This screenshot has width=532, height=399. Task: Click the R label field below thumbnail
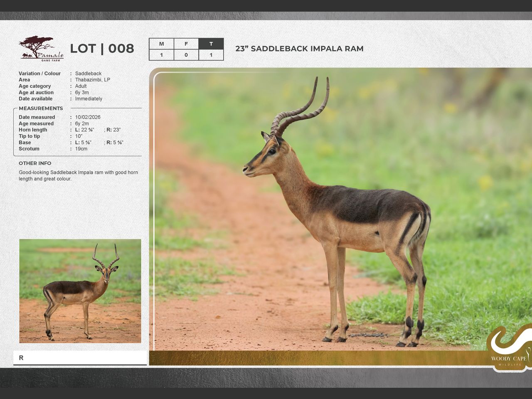click(x=80, y=358)
